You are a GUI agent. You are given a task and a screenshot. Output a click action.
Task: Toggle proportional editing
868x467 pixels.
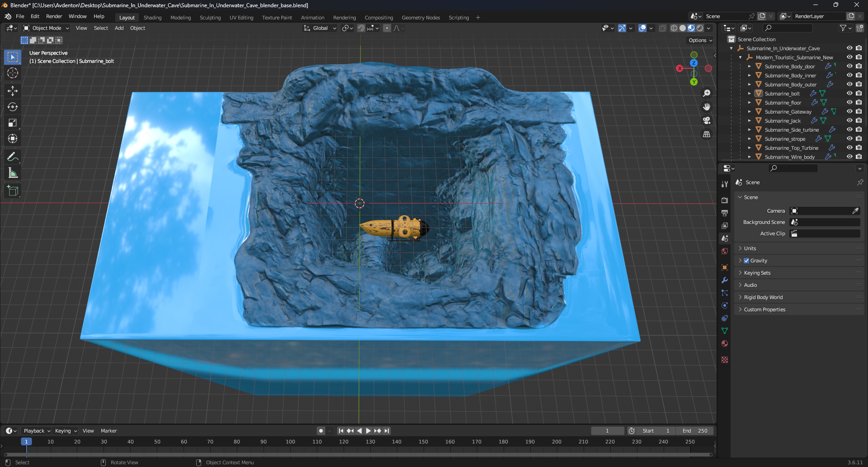pos(387,28)
